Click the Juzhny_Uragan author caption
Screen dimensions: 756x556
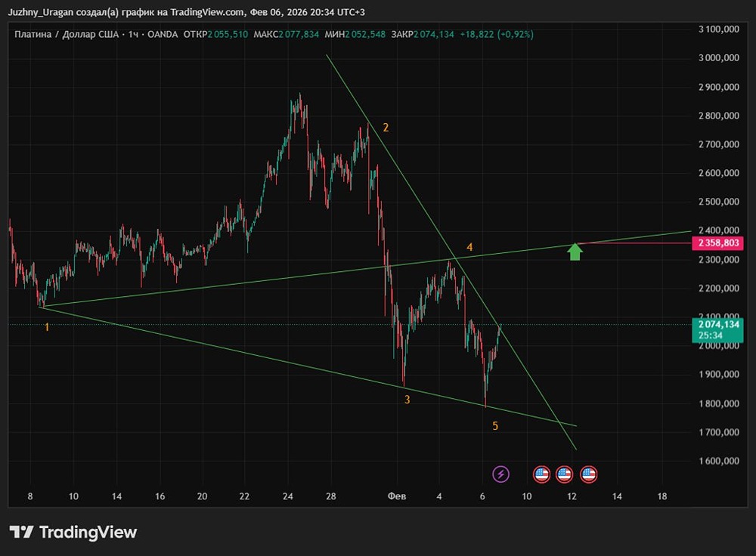pos(41,12)
